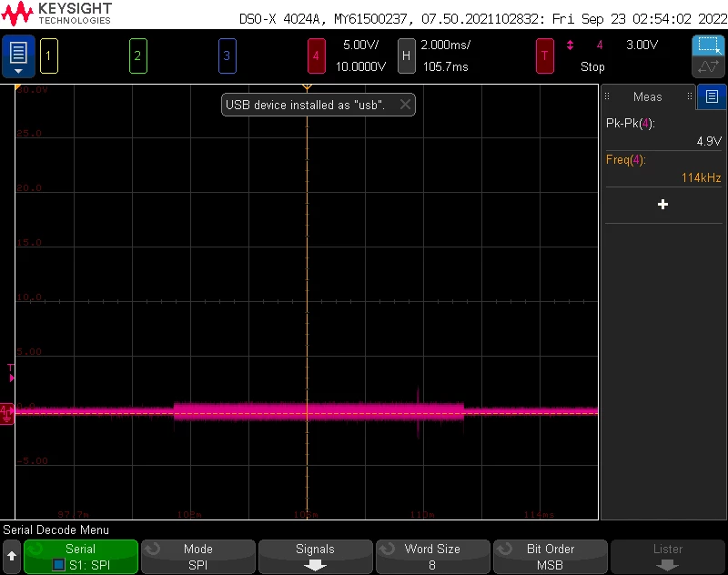Dismiss the USB device installed notification
This screenshot has width=728, height=575.
(x=405, y=105)
